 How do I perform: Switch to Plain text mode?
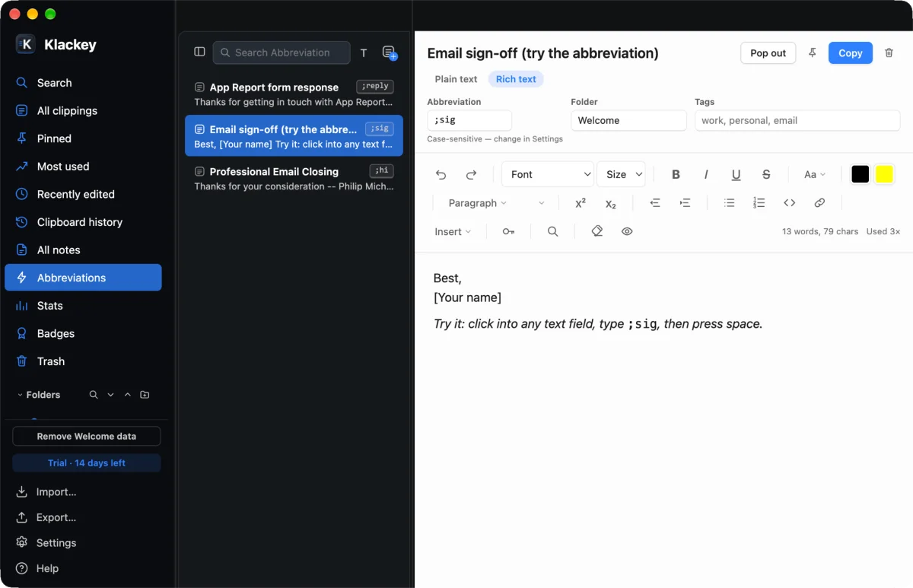456,79
